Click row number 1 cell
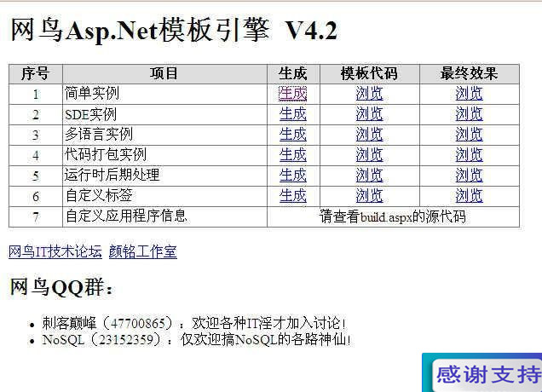Screen dimensions: 542x392 point(36,94)
